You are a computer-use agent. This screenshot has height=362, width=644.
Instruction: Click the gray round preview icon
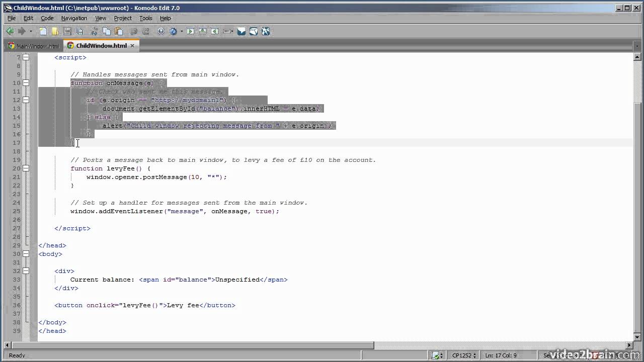click(x=161, y=31)
